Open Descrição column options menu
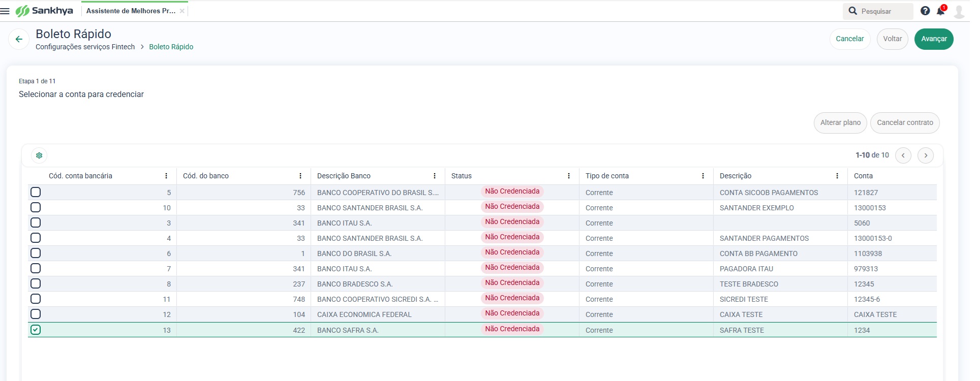Image resolution: width=980 pixels, height=381 pixels. point(837,176)
